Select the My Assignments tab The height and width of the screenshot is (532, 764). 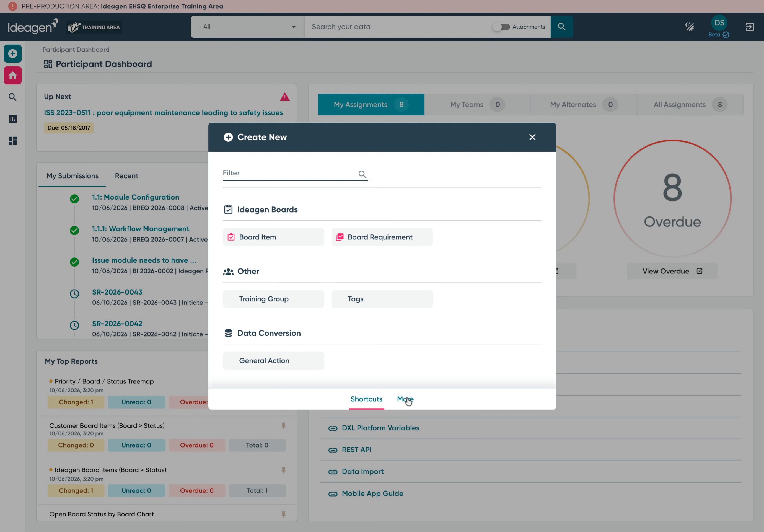click(x=371, y=105)
